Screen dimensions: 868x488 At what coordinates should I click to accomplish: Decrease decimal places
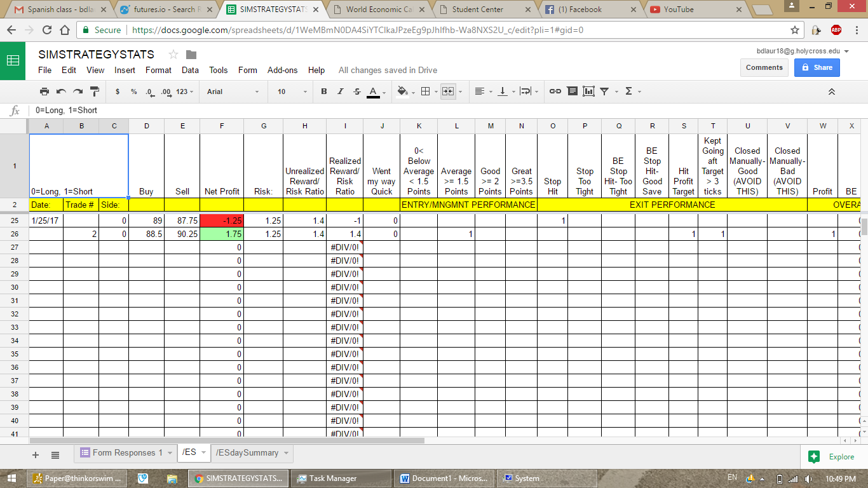point(149,91)
